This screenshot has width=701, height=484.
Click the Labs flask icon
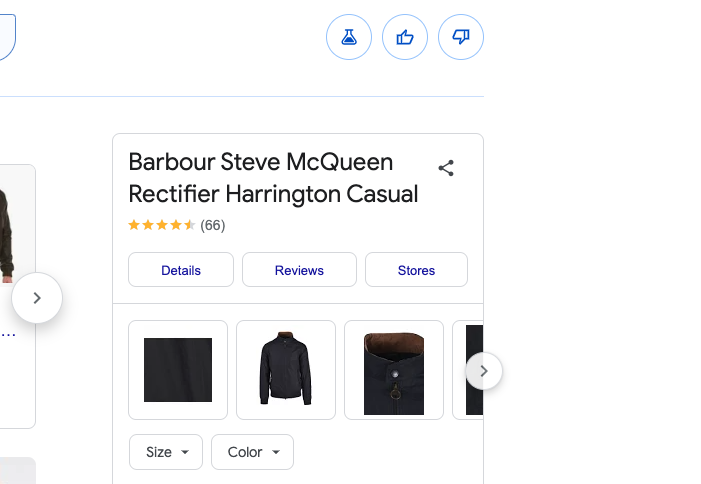[x=349, y=37]
